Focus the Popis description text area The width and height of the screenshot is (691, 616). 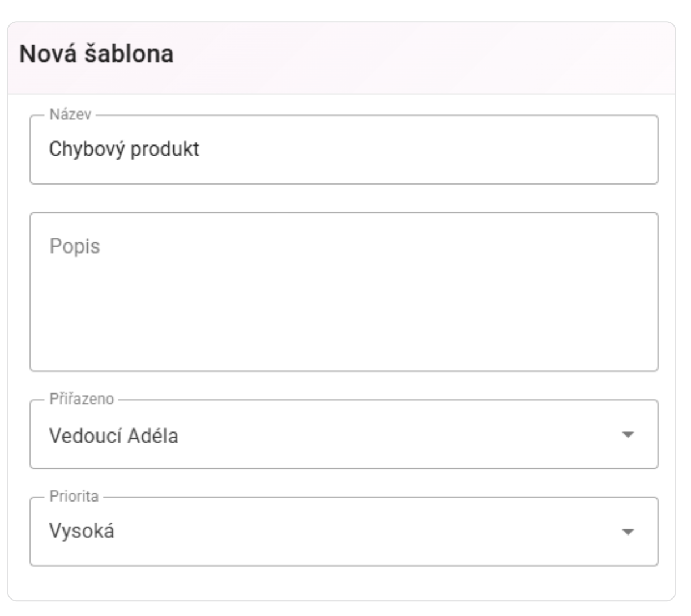[344, 292]
